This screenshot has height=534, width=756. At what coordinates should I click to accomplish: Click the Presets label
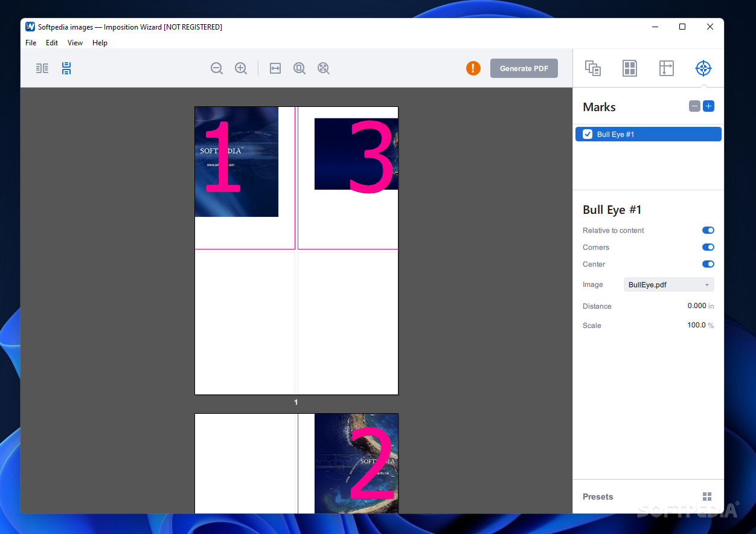pyautogui.click(x=598, y=497)
